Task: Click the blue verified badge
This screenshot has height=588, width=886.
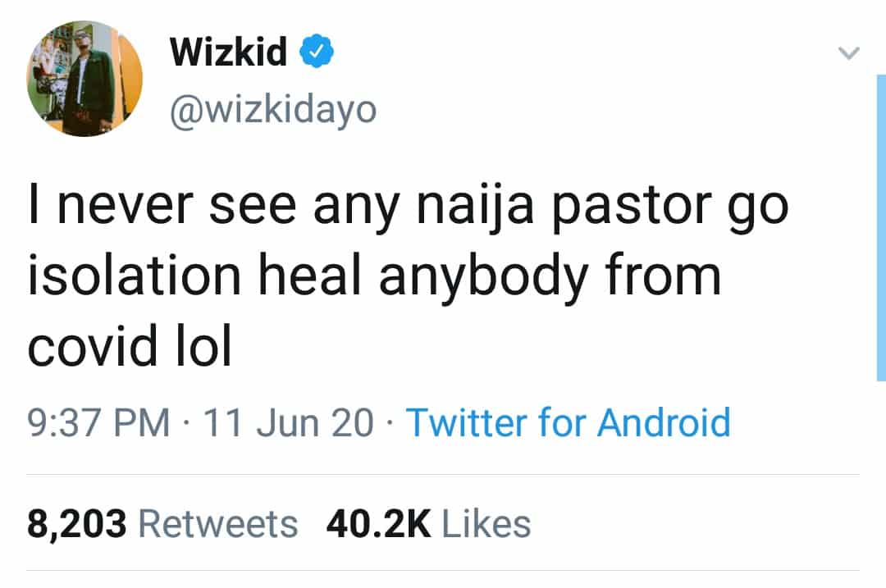Action: [x=316, y=54]
